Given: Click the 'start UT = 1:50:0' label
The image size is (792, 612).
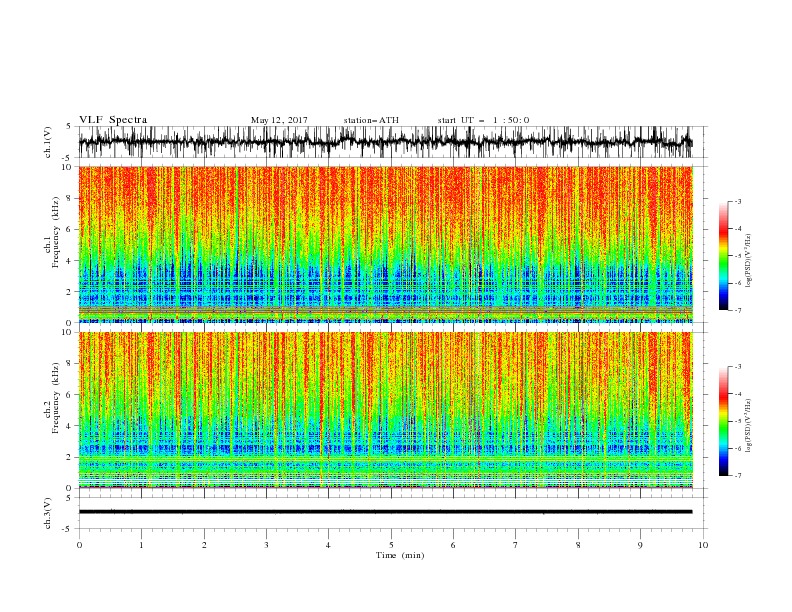Looking at the screenshot, I should (483, 120).
